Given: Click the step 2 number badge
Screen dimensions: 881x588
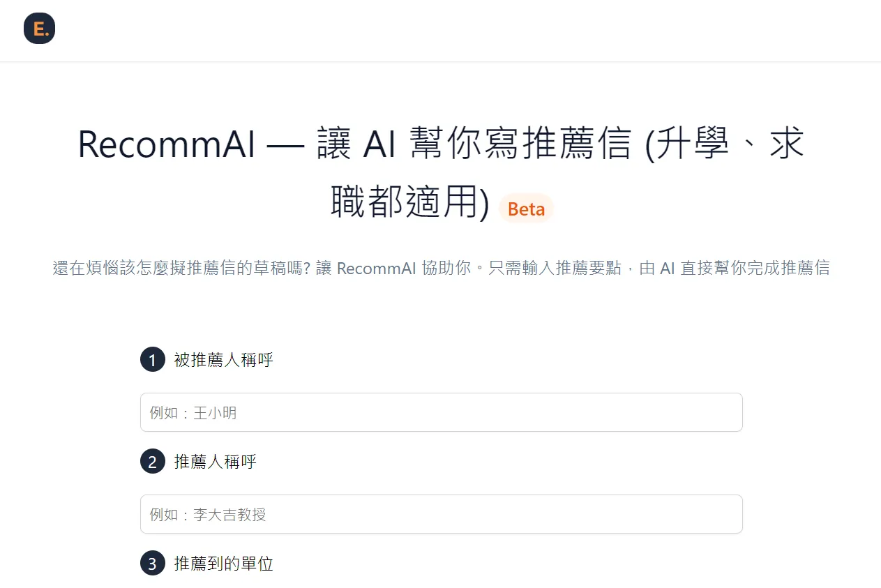Looking at the screenshot, I should point(152,462).
